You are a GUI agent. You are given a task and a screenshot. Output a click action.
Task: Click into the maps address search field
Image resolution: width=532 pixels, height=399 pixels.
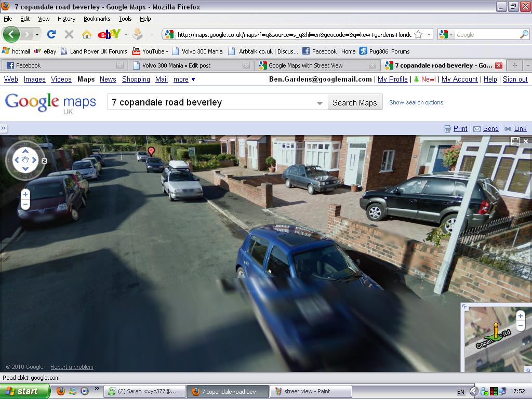tap(213, 102)
